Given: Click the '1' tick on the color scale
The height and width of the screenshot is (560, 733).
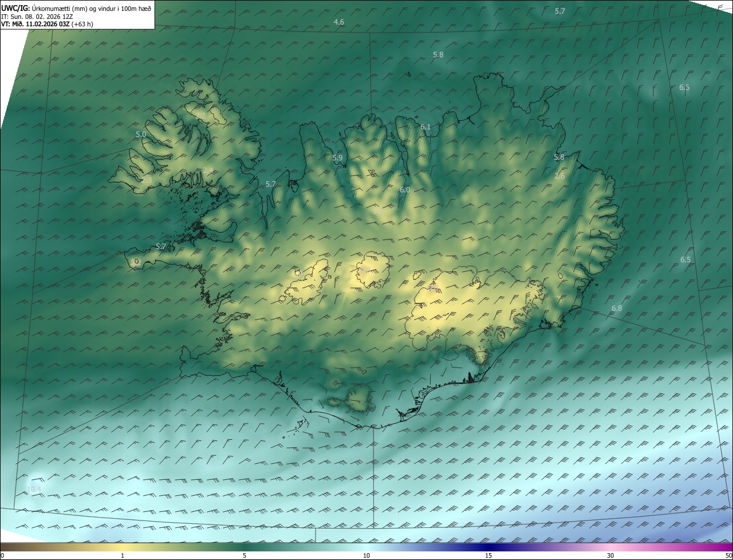Looking at the screenshot, I should coord(123,555).
